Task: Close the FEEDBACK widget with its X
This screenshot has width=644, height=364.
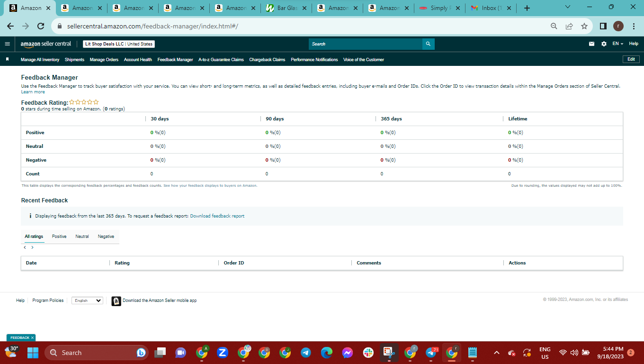Action: coord(33,338)
